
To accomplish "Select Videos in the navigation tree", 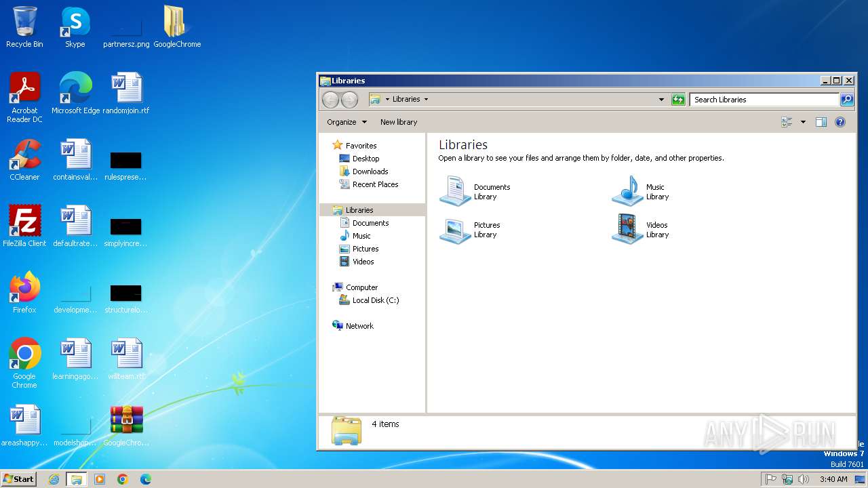I will point(363,262).
